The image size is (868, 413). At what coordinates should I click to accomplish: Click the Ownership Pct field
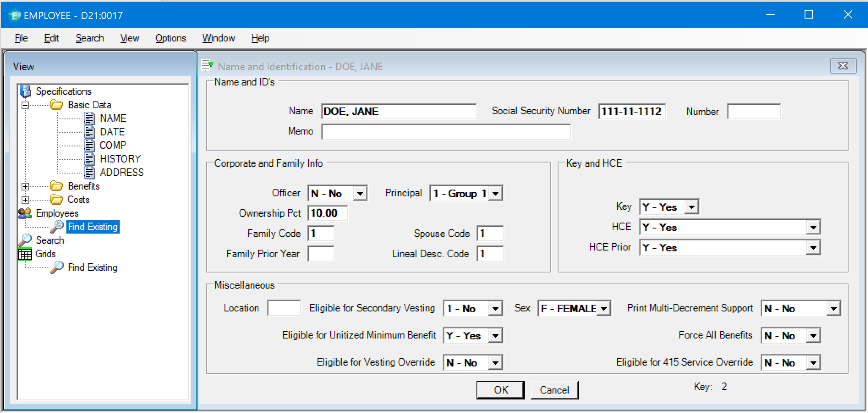pyautogui.click(x=328, y=213)
